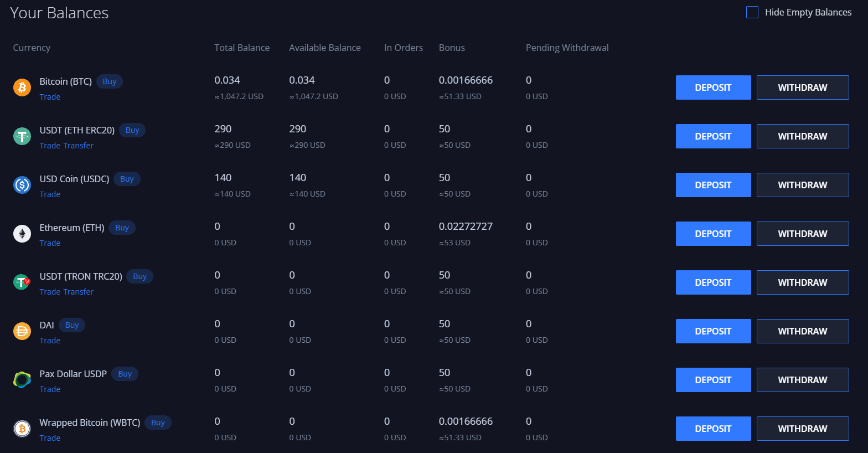Viewport: 868px width, 453px height.
Task: Click the Buy badge next to Bitcoin (BTC)
Action: click(x=110, y=81)
